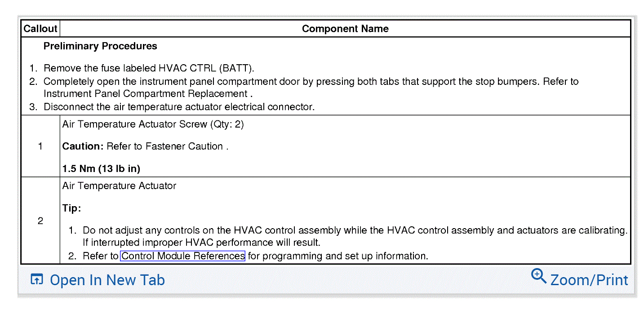This screenshot has width=644, height=309.
Task: Click the Do not adjust any controls tip
Action: coord(354,231)
